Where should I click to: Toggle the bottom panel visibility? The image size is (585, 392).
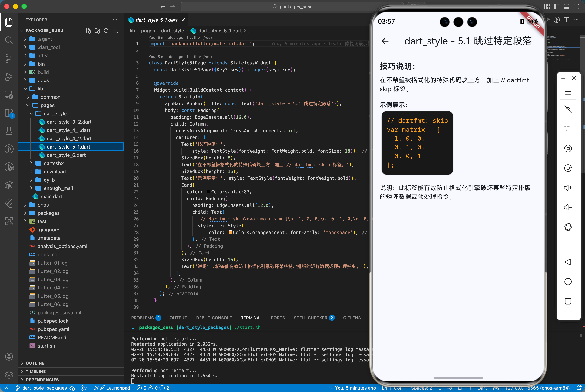pos(567,7)
